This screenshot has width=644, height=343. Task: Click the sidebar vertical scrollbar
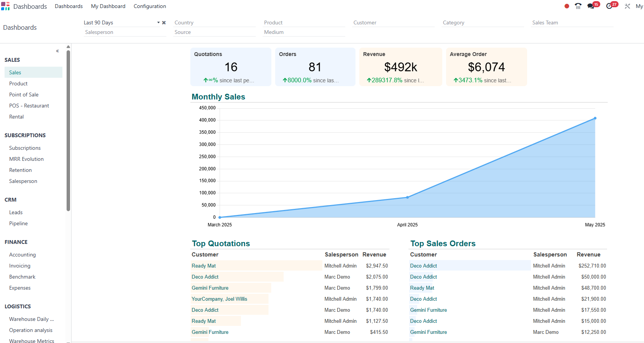68,130
